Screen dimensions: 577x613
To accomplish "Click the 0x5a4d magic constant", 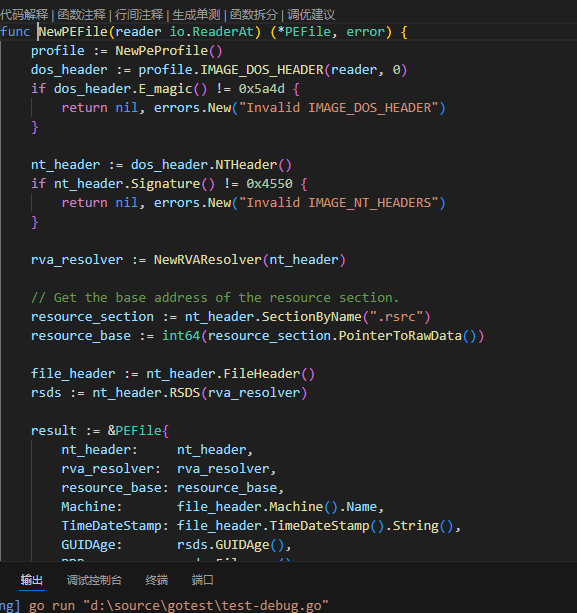I will pos(262,89).
